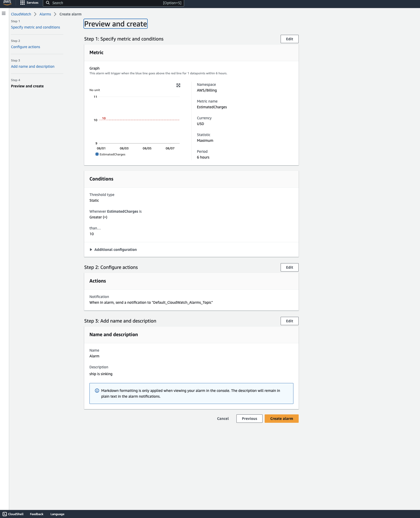Go to Add name and description step

[33, 66]
